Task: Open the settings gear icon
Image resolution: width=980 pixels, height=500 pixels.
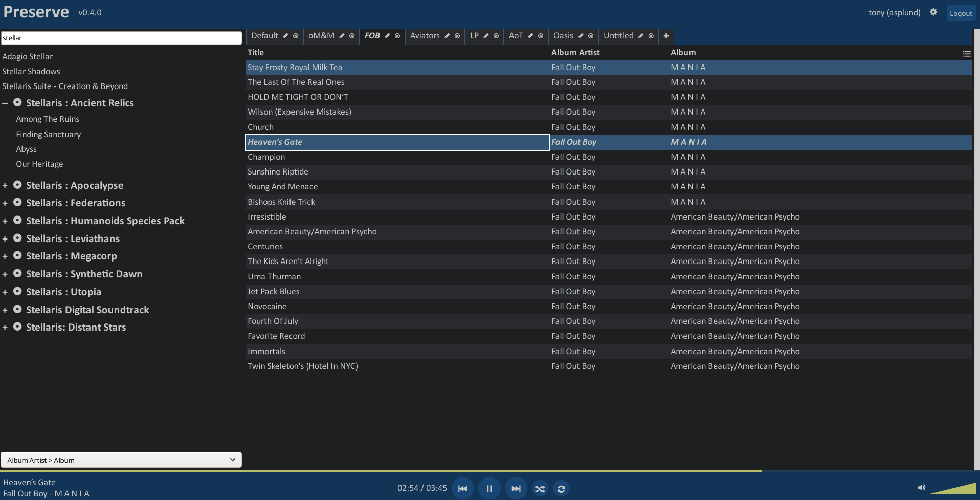Action: point(933,12)
